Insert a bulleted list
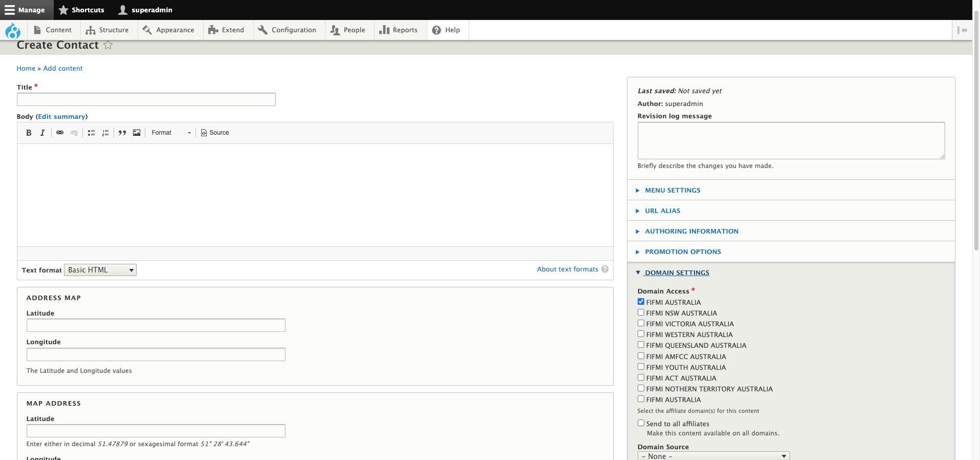The height and width of the screenshot is (460, 980). coord(91,133)
